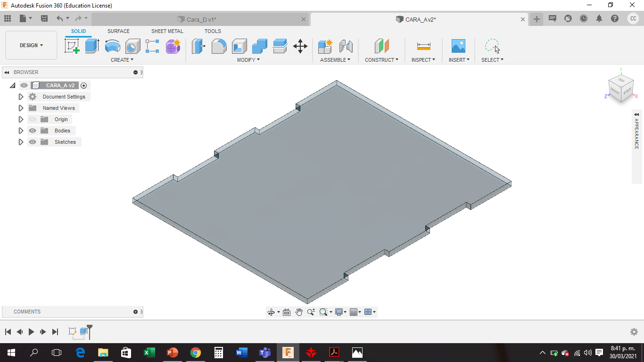Open the Rectangular Pattern tool

(x=152, y=46)
